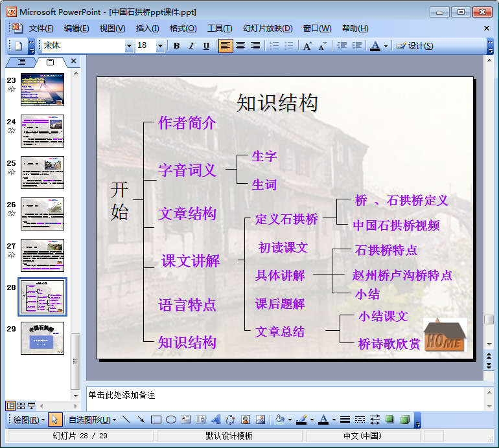Decrease font size icon
This screenshot has width=499, height=448.
coord(322,46)
